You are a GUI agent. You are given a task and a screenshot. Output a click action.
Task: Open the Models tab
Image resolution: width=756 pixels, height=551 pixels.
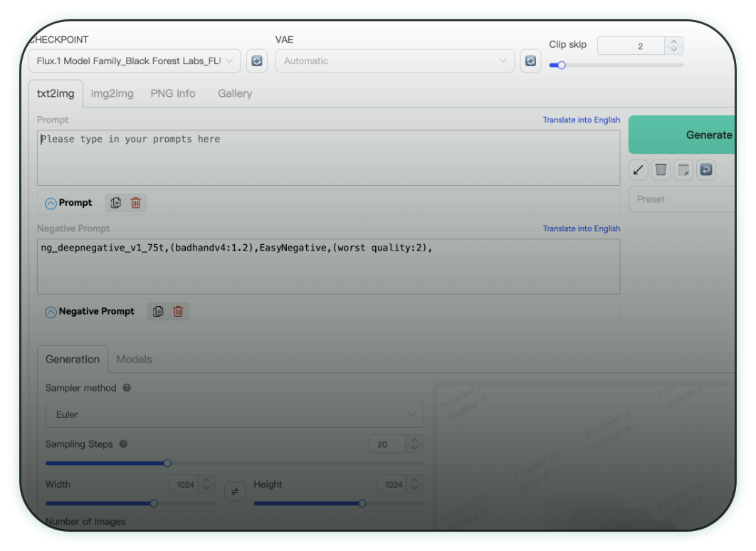coord(134,360)
